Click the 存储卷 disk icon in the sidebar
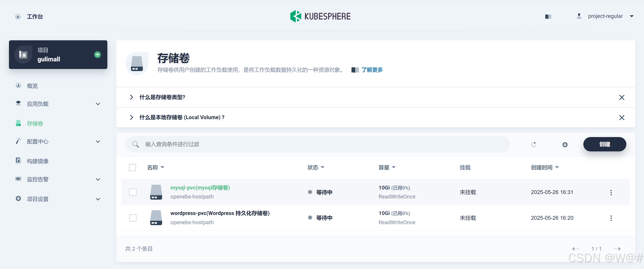 [x=18, y=123]
